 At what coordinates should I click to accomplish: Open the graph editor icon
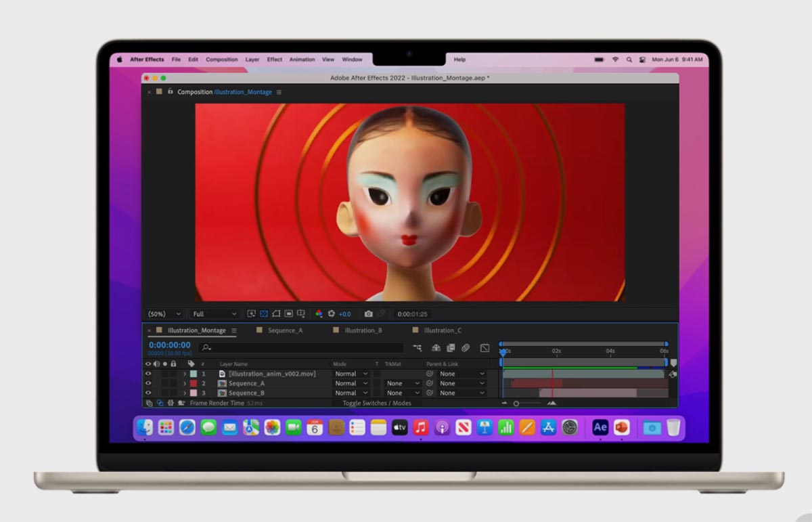click(x=484, y=348)
